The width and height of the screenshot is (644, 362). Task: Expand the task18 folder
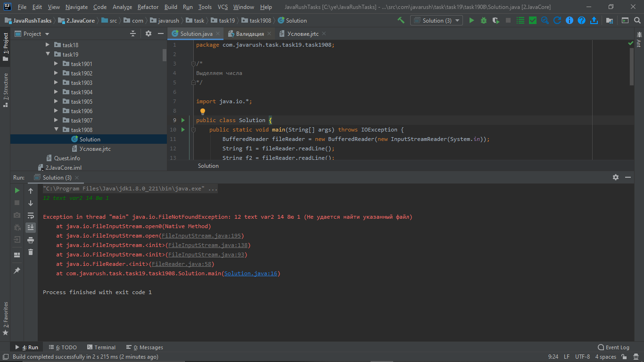tap(47, 45)
